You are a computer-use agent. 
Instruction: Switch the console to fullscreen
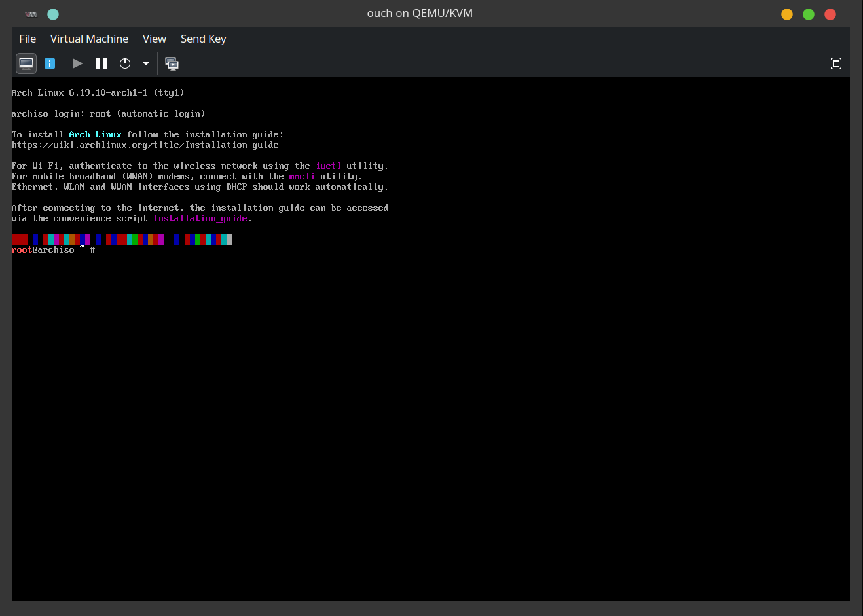836,63
